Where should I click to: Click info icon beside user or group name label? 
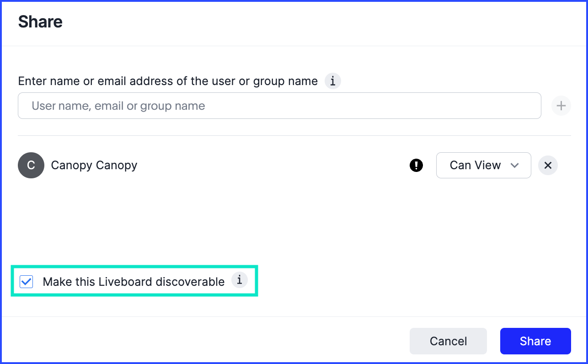point(333,81)
